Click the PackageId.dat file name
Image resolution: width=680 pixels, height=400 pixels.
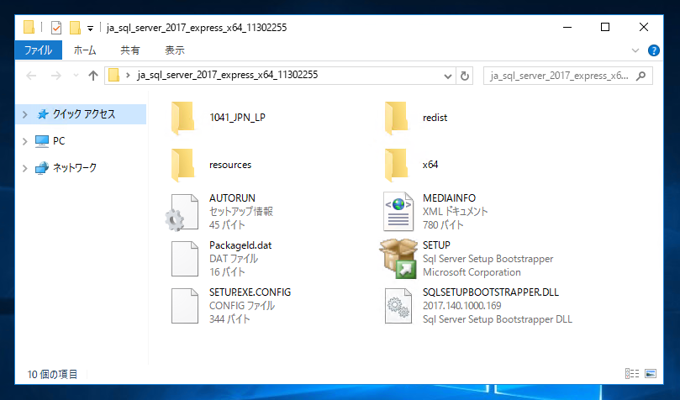click(x=240, y=246)
